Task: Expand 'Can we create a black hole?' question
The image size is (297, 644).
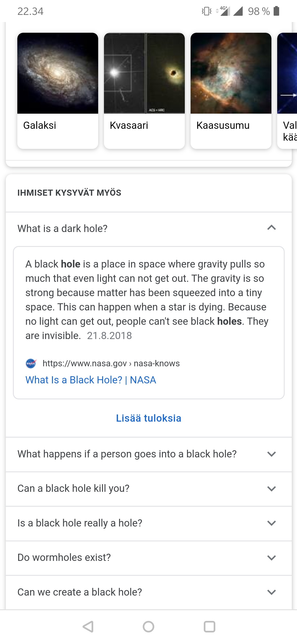Action: coord(148,592)
